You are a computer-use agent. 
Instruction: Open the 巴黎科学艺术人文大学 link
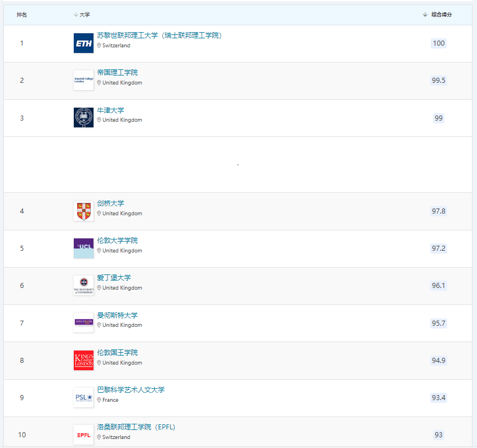[131, 390]
